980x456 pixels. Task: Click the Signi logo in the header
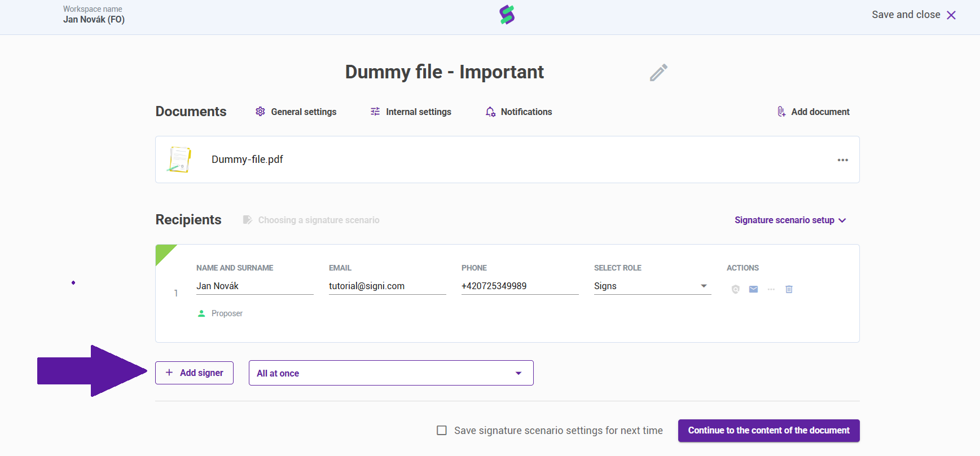507,15
